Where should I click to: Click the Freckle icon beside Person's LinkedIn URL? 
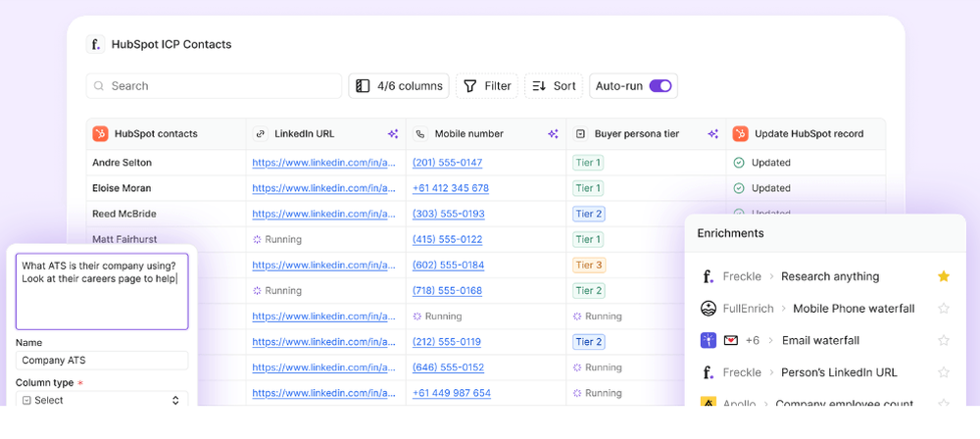tap(708, 372)
